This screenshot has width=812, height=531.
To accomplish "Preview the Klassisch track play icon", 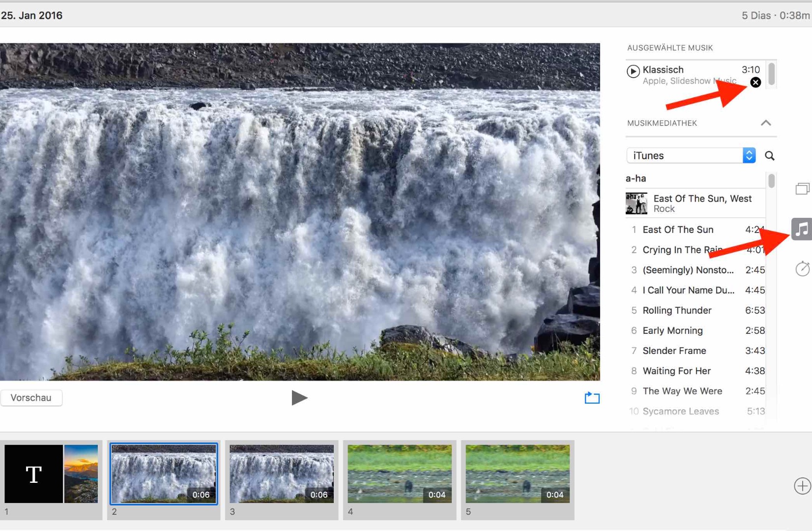I will 633,71.
